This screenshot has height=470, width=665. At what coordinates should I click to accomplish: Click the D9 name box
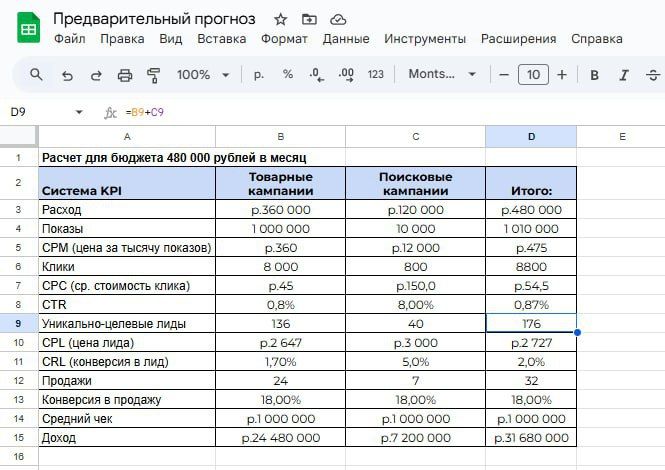18,112
